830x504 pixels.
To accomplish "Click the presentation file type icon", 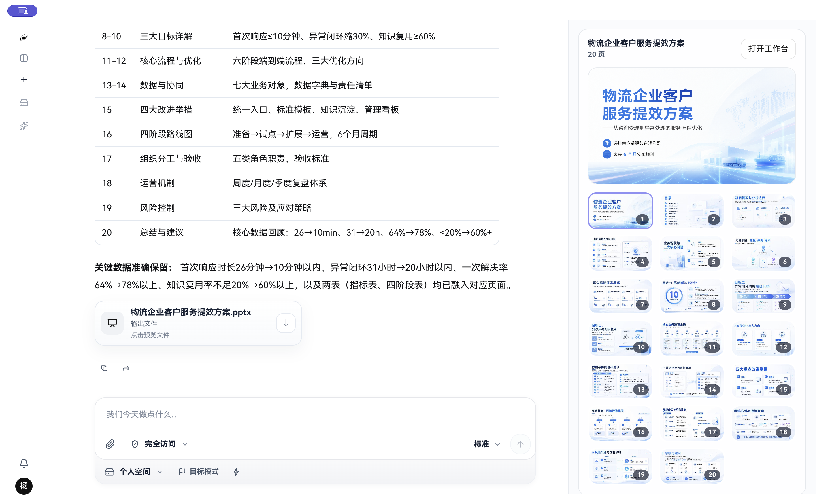I will (112, 323).
